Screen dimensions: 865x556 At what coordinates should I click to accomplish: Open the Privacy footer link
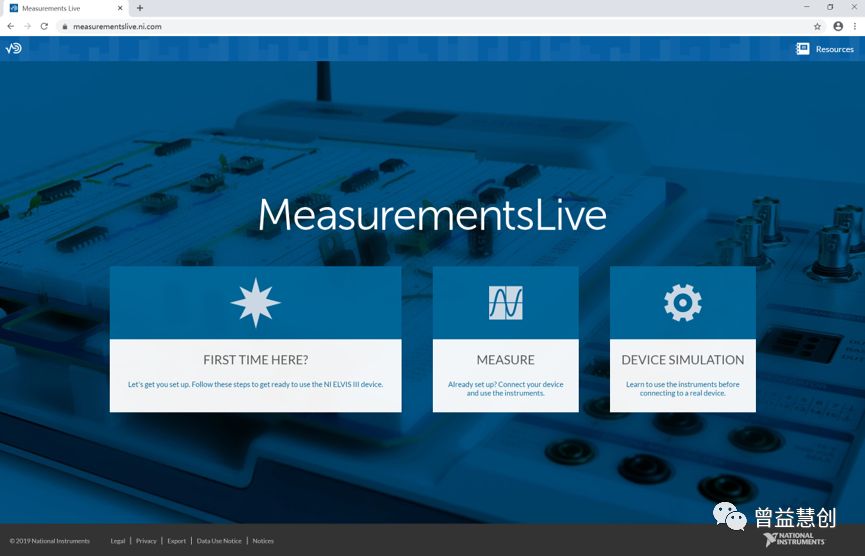pos(146,541)
